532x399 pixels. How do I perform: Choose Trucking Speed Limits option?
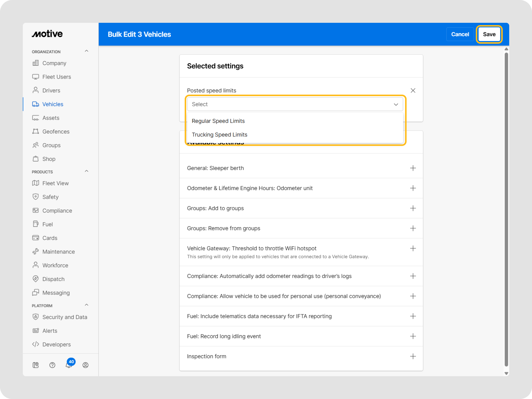point(219,135)
